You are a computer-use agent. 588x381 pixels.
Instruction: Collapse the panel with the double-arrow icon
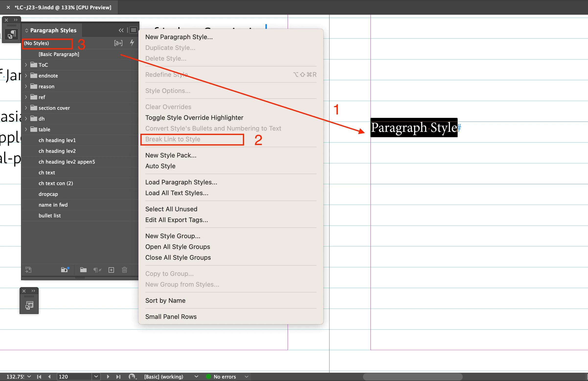121,30
